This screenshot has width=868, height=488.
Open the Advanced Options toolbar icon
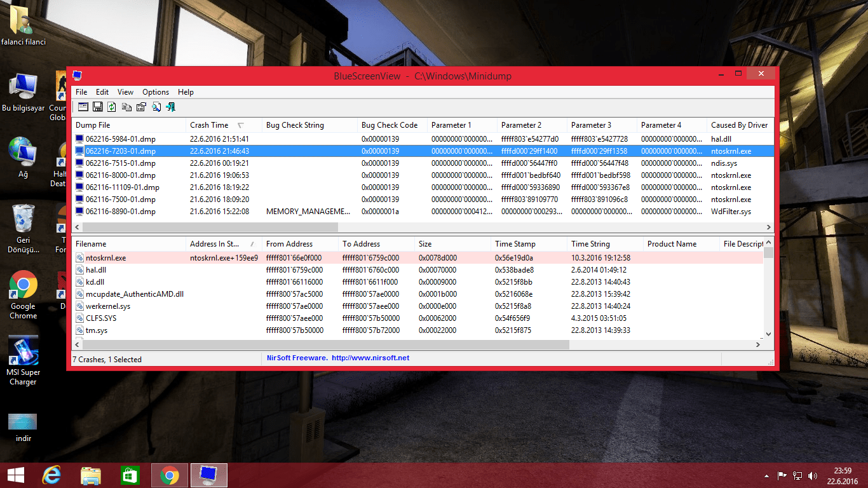84,107
